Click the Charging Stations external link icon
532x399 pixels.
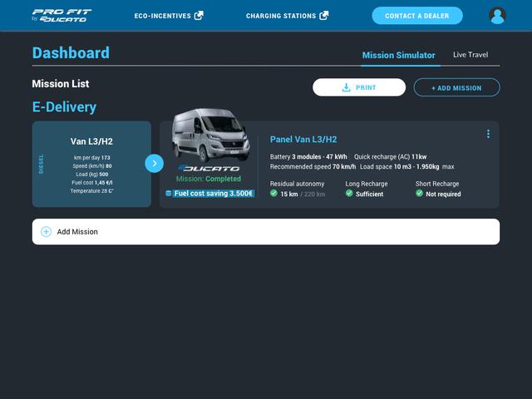(324, 16)
